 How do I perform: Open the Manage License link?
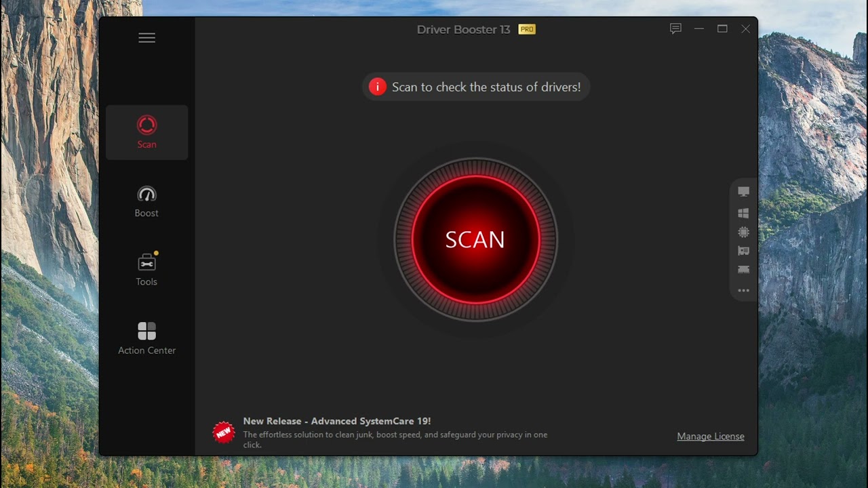711,436
